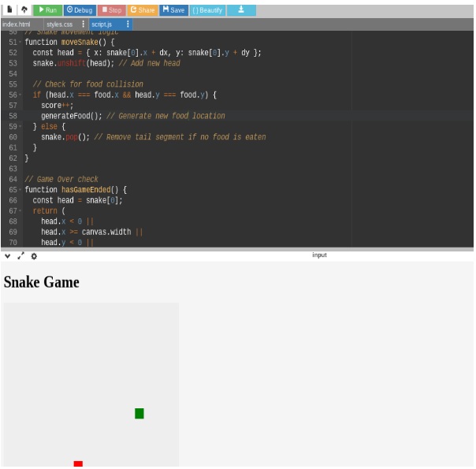Click on 'score++;' code line
Viewport: 476px width, 469px height.
click(x=58, y=106)
